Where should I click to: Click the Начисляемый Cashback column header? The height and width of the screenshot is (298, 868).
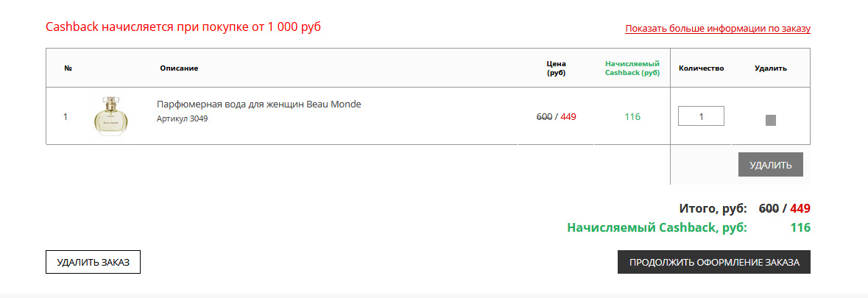point(632,68)
